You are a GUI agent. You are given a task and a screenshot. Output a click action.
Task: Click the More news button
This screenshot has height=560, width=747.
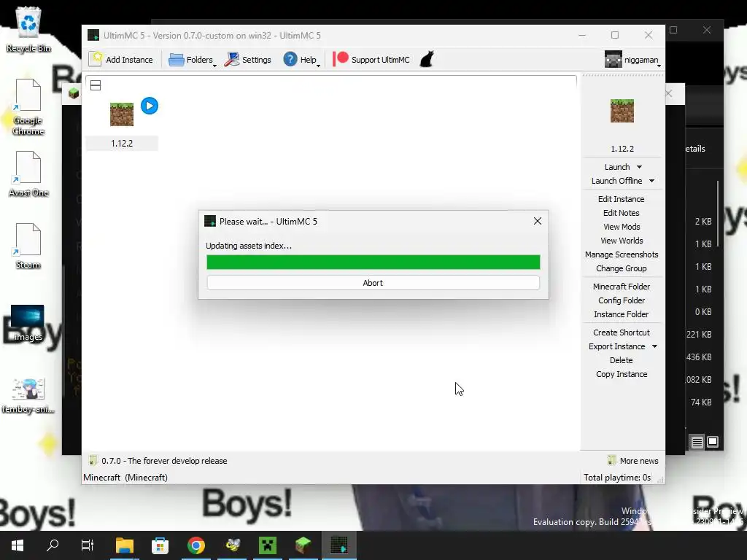633,461
